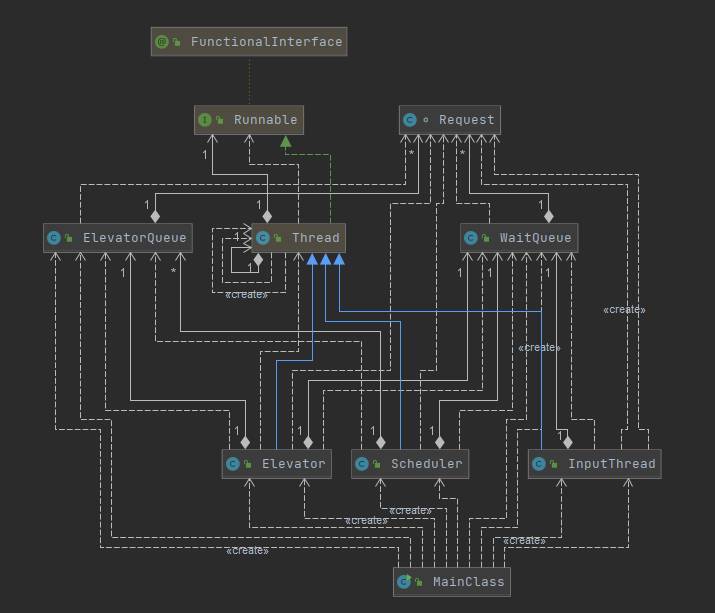The image size is (715, 613).
Task: Click the class icon on ElevatorQueue node
Action: pos(54,238)
